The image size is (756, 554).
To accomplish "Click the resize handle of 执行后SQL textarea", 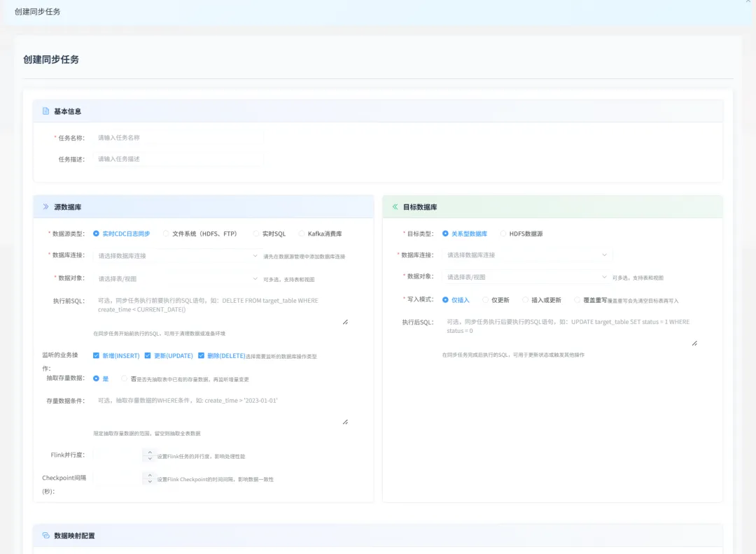I will point(694,343).
